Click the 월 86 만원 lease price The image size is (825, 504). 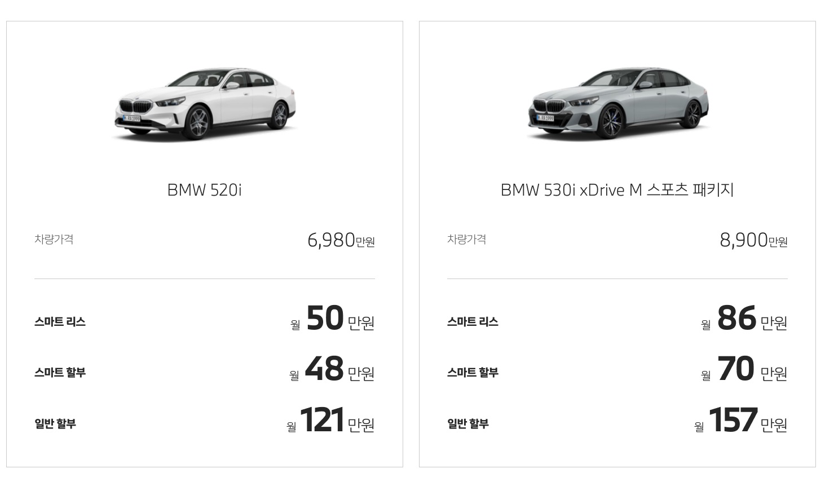744,320
